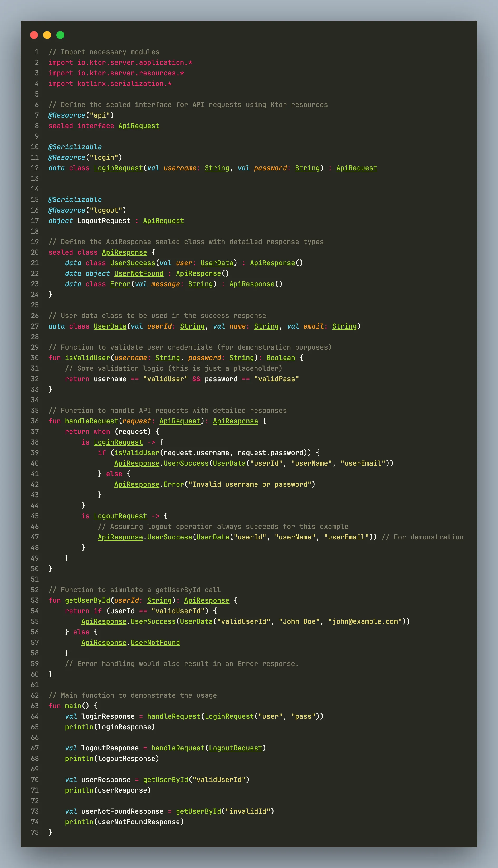The width and height of the screenshot is (498, 868).
Task: Click line number 36 in the gutter
Action: [x=35, y=421]
